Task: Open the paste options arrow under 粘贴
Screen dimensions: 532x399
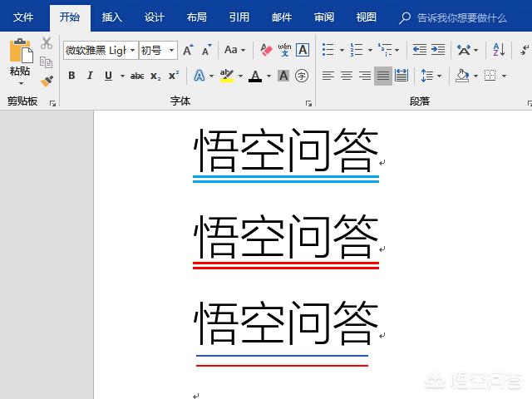Action: pyautogui.click(x=21, y=83)
